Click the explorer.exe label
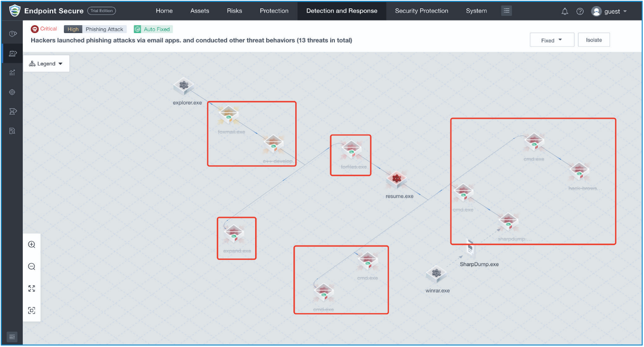This screenshot has height=347, width=644. click(x=187, y=102)
